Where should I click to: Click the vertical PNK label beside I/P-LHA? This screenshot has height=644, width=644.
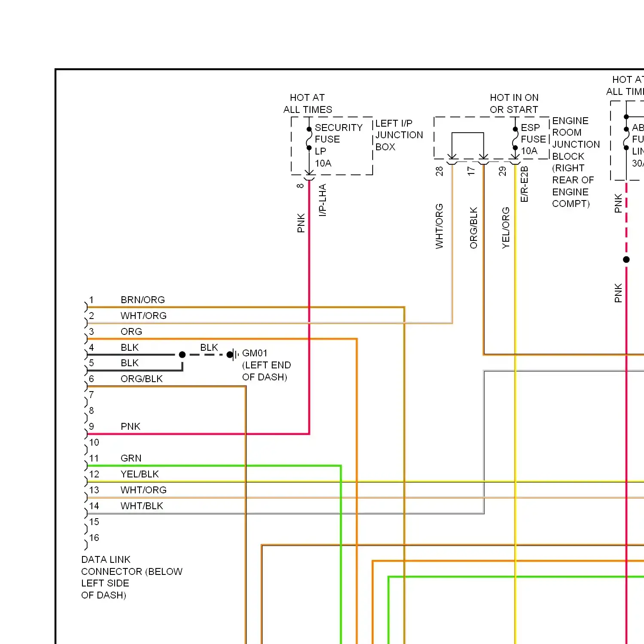pos(301,223)
